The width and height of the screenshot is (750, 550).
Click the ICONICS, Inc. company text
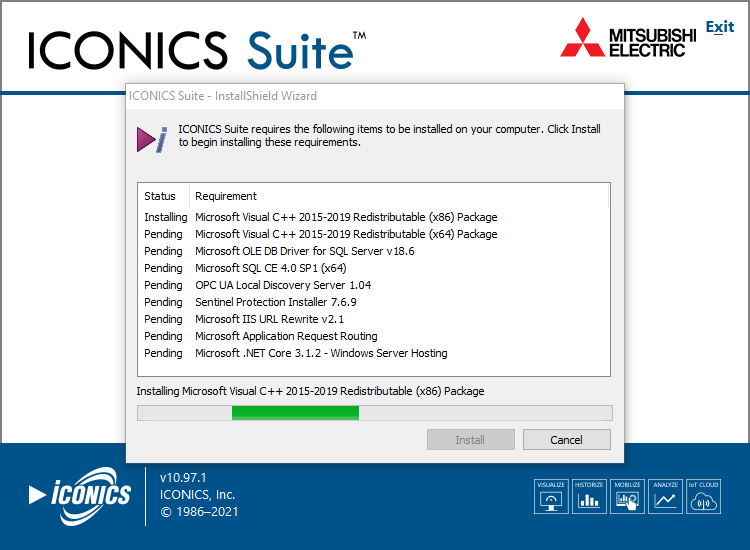[x=198, y=495]
